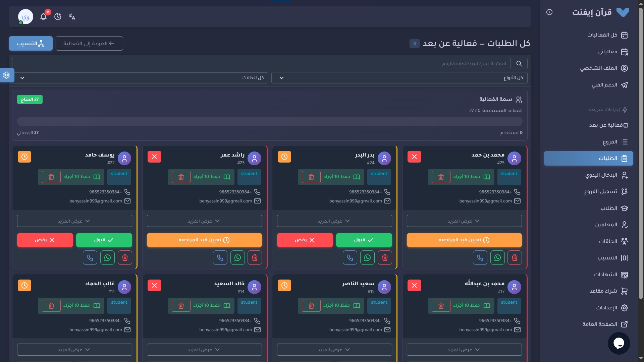Open الشهادات sidebar menu item
Screen dimensions: 644x362
[x=605, y=275]
